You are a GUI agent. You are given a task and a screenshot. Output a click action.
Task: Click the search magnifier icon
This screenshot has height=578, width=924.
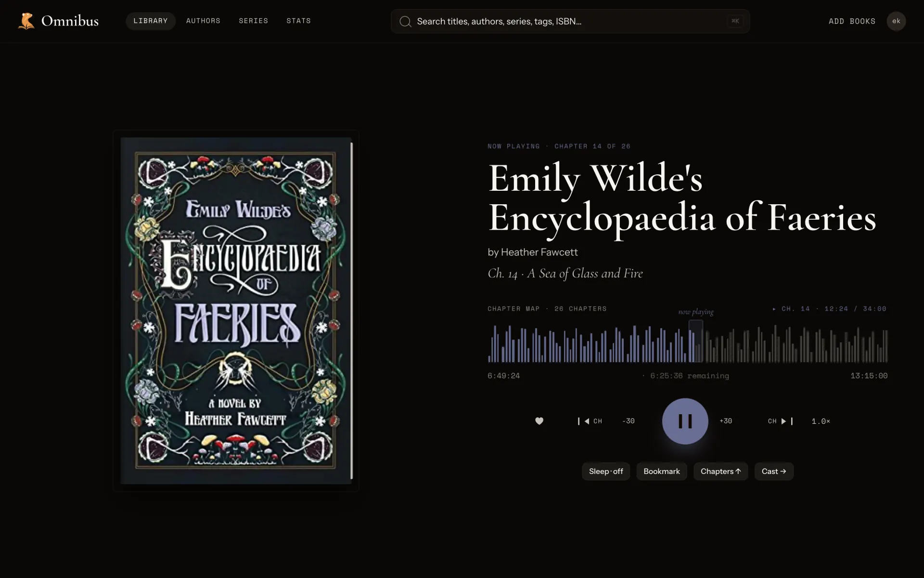click(405, 22)
